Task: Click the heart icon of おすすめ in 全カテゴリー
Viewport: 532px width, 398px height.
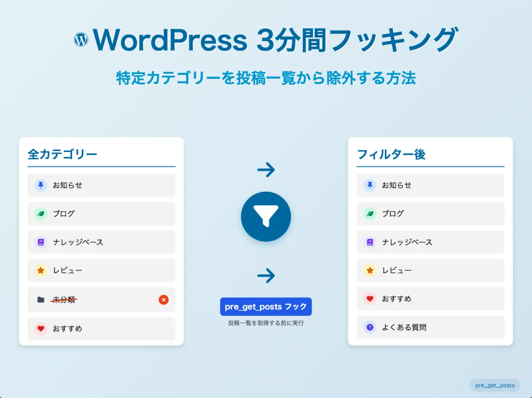Action: tap(41, 329)
